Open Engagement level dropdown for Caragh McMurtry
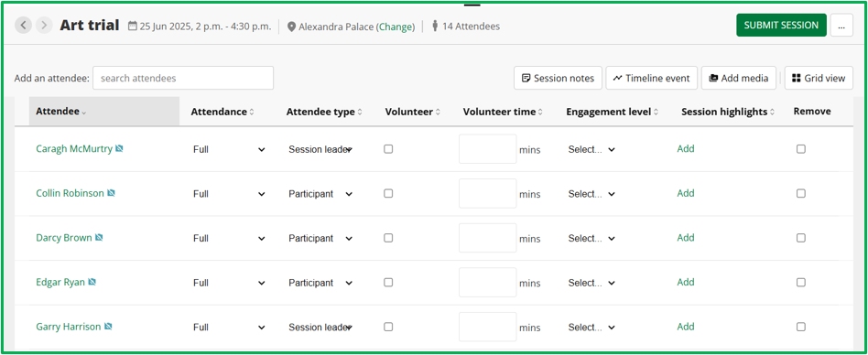 click(x=591, y=149)
